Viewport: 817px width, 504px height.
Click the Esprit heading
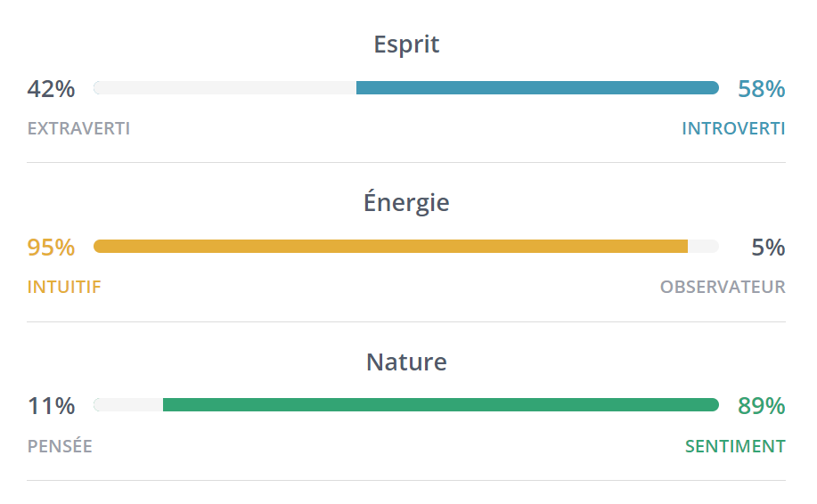click(406, 45)
